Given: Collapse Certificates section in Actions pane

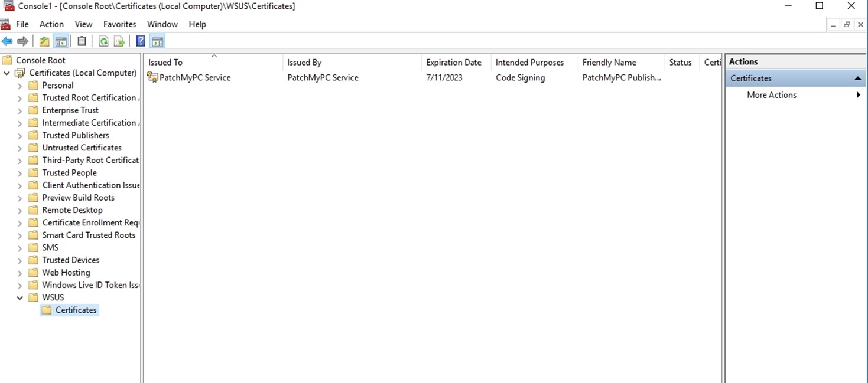Looking at the screenshot, I should [857, 78].
